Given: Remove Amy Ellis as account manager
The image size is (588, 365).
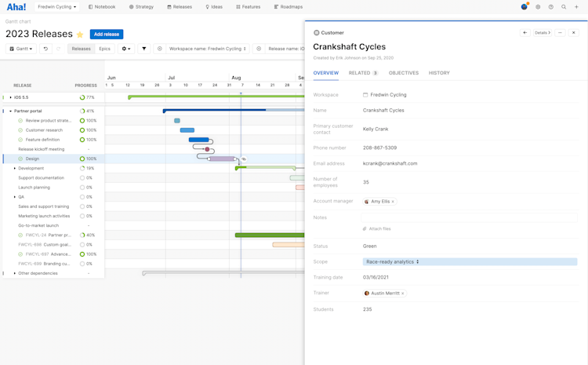Looking at the screenshot, I should coord(393,202).
